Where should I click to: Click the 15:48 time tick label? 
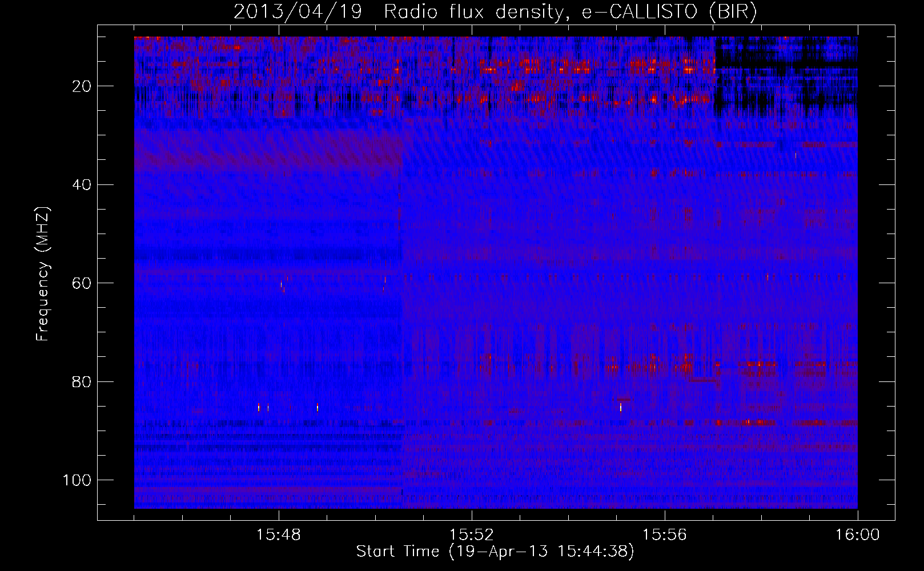(279, 535)
